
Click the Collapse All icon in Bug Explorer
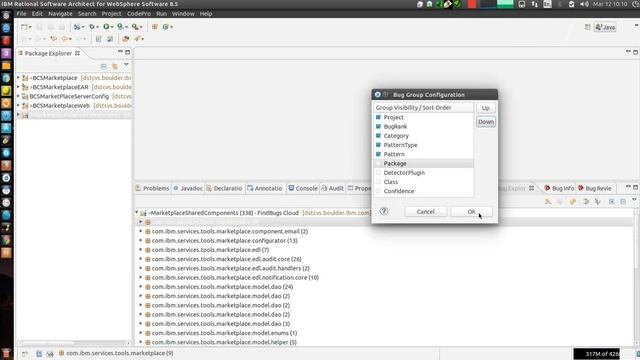click(x=623, y=202)
